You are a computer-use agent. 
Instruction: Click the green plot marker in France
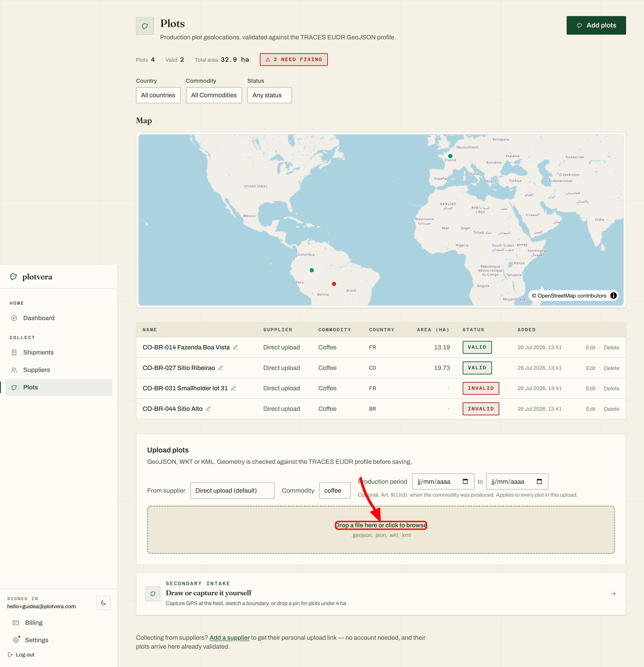click(450, 156)
